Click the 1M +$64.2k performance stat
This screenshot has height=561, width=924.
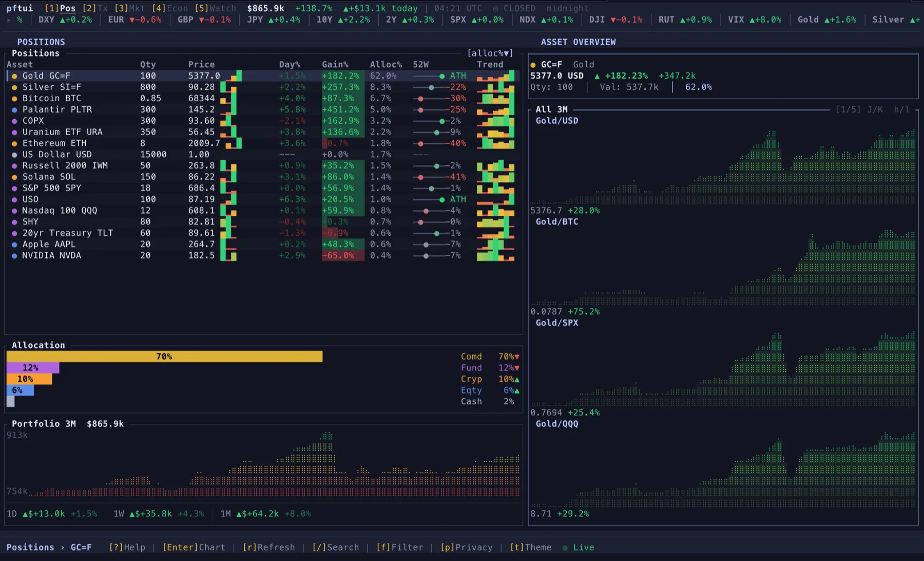pos(265,514)
